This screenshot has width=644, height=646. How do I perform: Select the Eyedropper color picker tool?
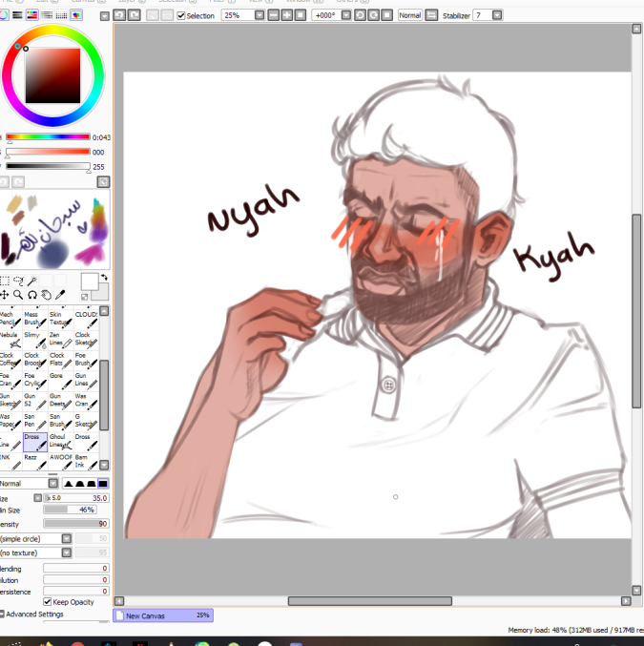click(x=60, y=295)
